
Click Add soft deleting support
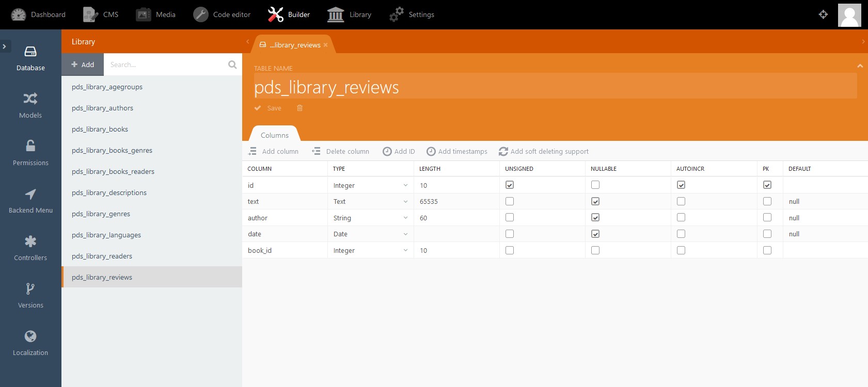544,151
